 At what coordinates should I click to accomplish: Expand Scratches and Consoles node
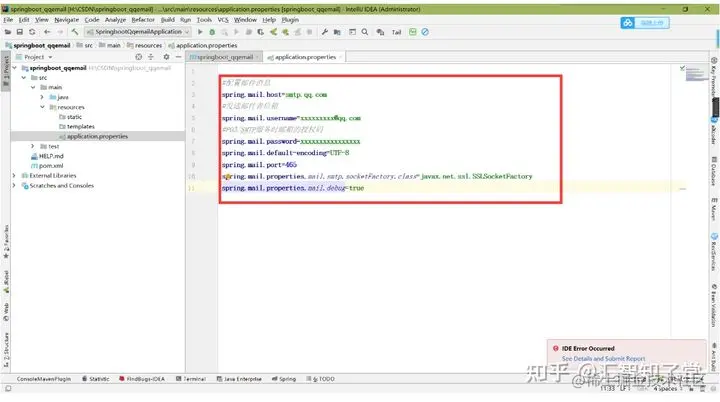click(x=15, y=186)
